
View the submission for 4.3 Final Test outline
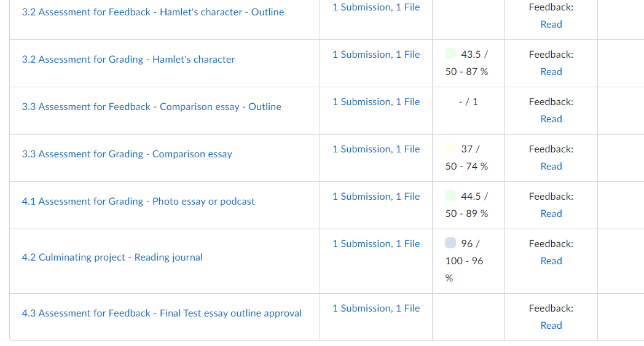(x=376, y=309)
